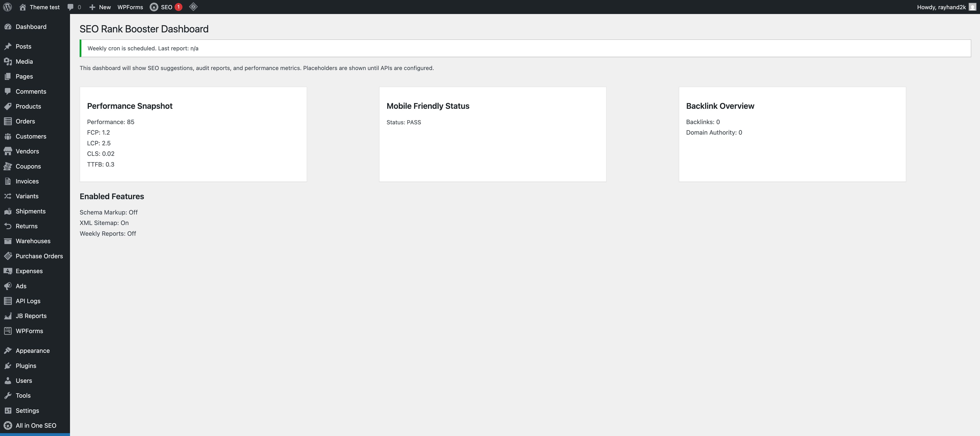The height and width of the screenshot is (436, 980).
Task: Open the SEO gear icon in admin bar
Action: tap(154, 7)
